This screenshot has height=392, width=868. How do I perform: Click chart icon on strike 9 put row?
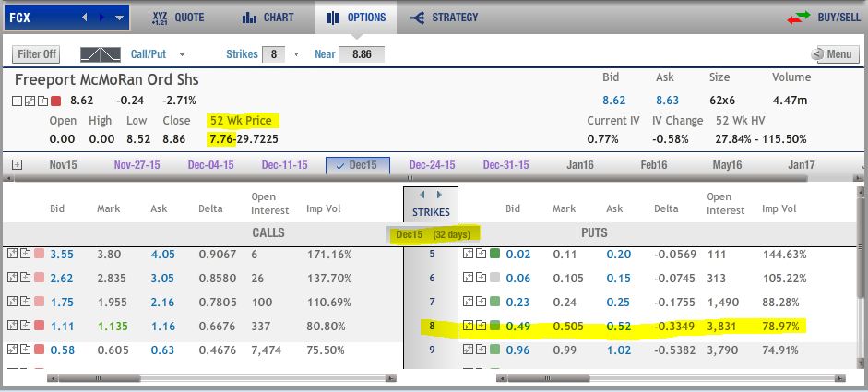point(469,350)
